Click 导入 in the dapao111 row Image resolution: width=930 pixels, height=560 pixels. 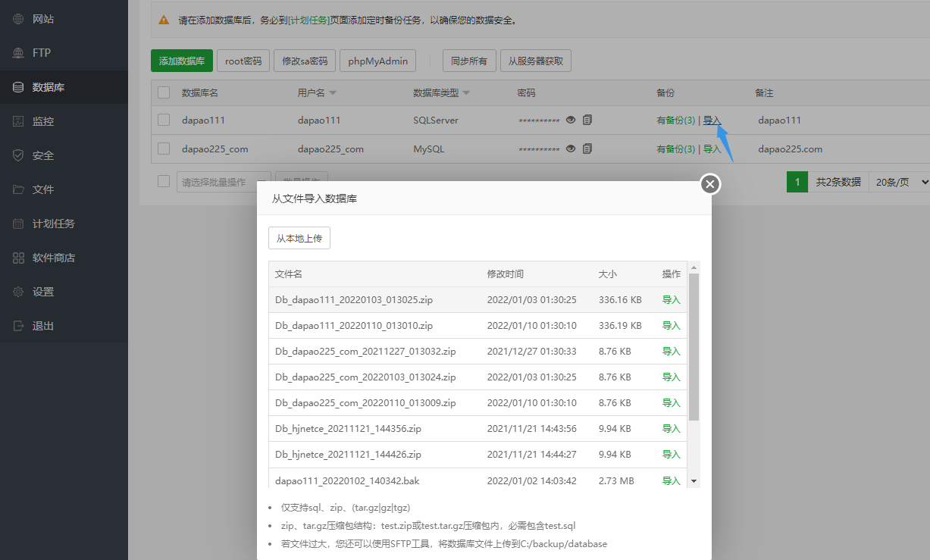click(712, 120)
